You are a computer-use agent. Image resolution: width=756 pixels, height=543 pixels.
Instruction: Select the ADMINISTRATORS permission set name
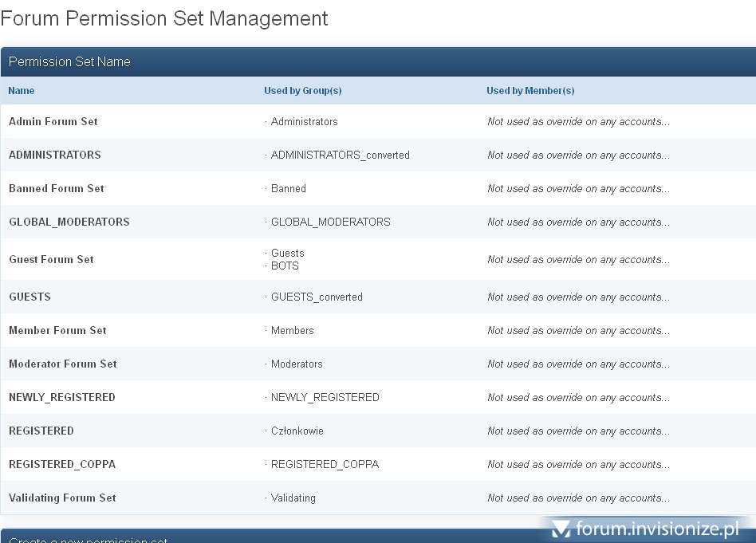pyautogui.click(x=55, y=155)
